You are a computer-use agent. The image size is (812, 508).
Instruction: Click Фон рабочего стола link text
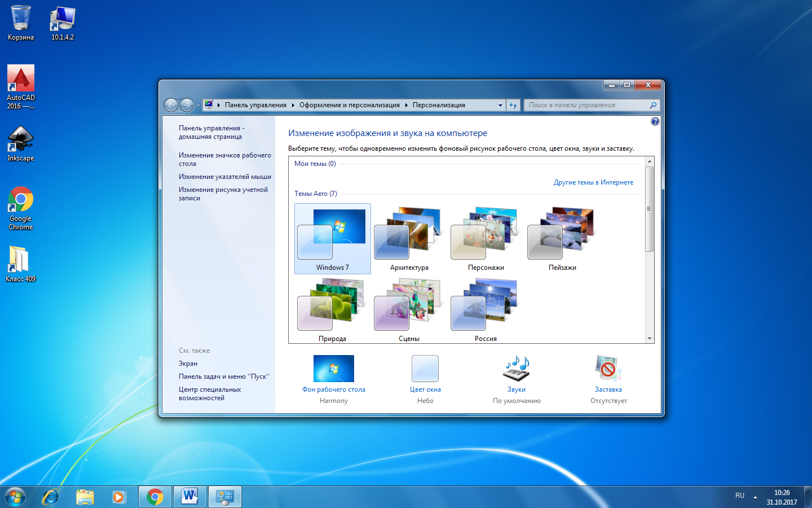click(334, 389)
